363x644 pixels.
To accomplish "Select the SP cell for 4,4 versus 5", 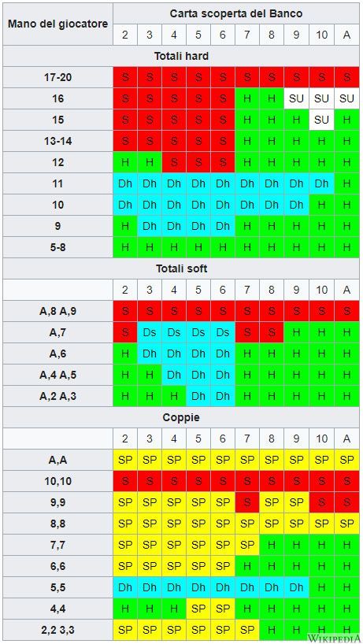I will (198, 609).
